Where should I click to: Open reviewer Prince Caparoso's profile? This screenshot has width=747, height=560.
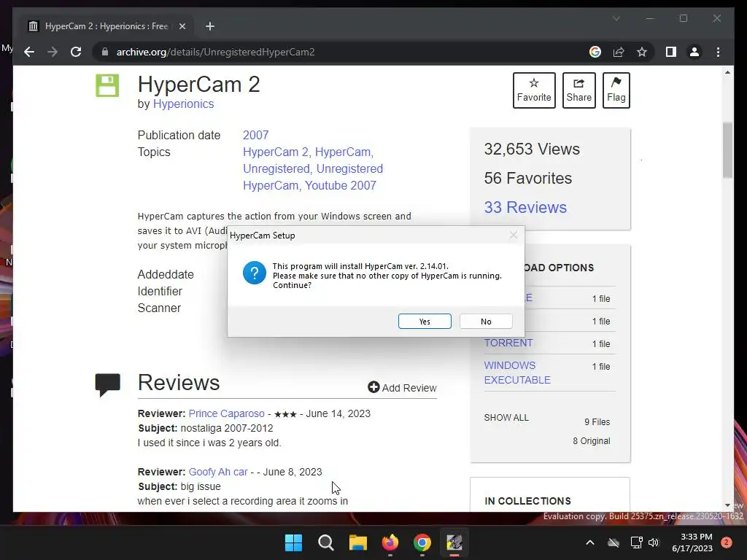(x=226, y=413)
